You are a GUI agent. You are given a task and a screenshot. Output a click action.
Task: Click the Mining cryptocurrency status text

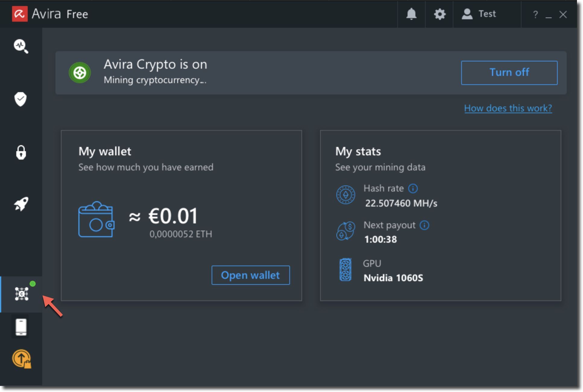(155, 80)
